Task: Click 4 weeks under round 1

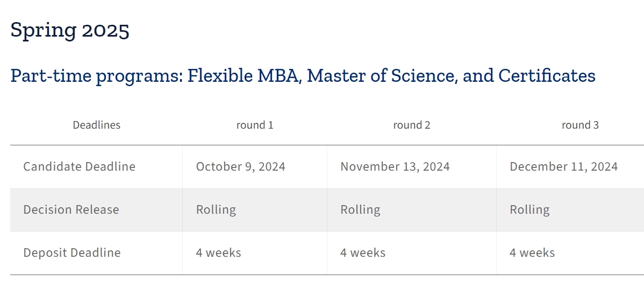Action: [218, 252]
